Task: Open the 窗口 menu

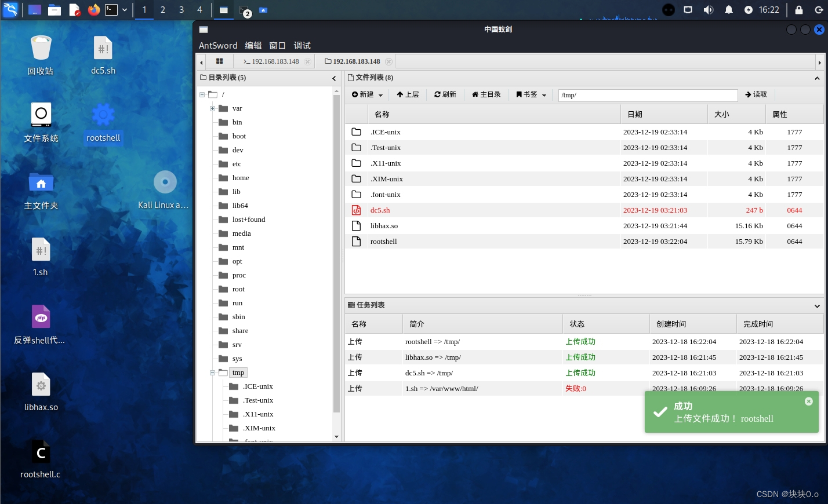Action: tap(277, 45)
